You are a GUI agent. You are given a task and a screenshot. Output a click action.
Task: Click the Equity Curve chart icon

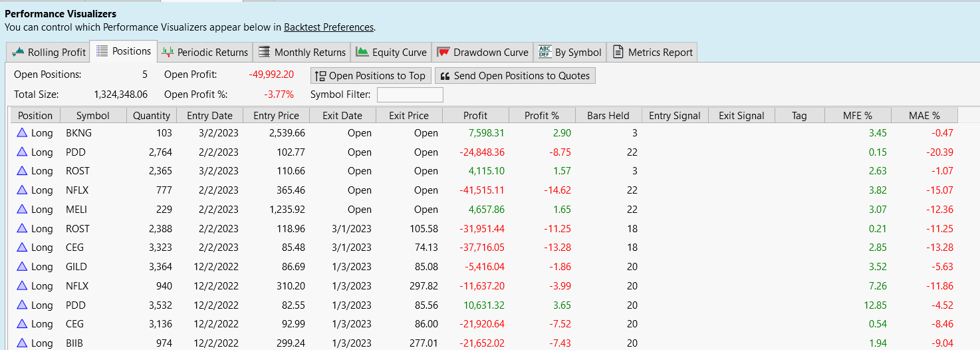click(x=362, y=52)
